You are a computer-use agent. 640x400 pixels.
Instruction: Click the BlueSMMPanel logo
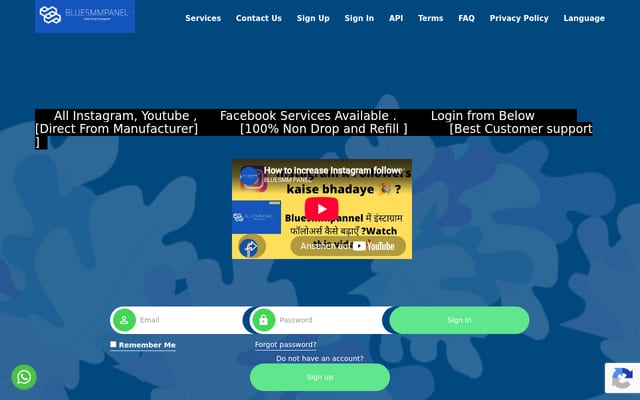(85, 16)
